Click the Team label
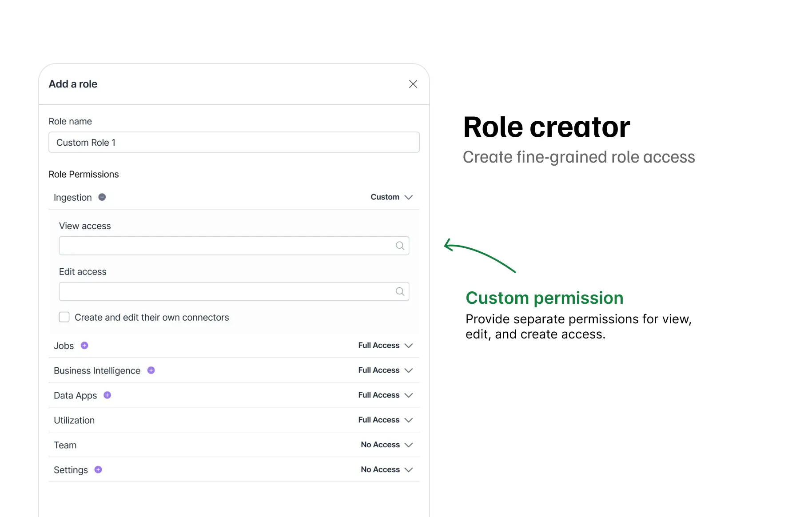The width and height of the screenshot is (812, 517). tap(65, 445)
